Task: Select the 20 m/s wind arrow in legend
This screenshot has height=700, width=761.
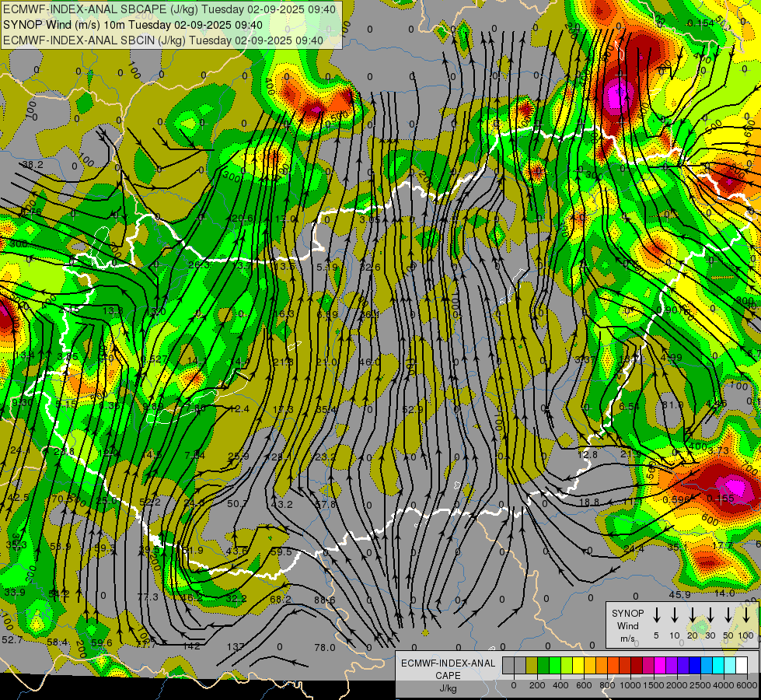Action: point(693,614)
